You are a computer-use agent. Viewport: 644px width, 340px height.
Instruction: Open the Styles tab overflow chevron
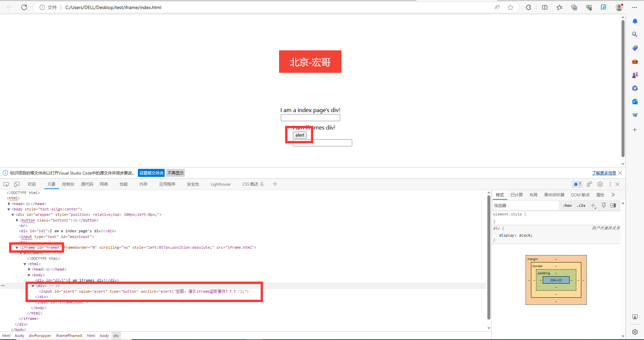pyautogui.click(x=613, y=195)
